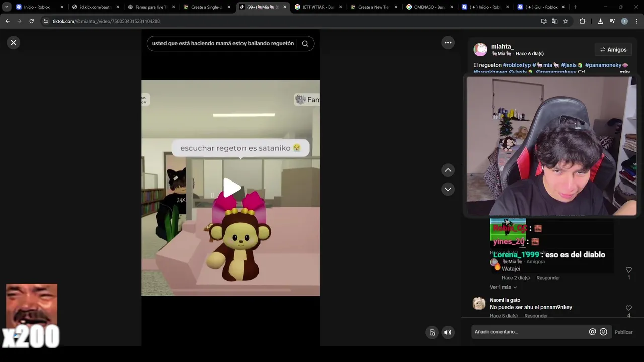Open the #robloxfyp hashtag

[x=517, y=65]
